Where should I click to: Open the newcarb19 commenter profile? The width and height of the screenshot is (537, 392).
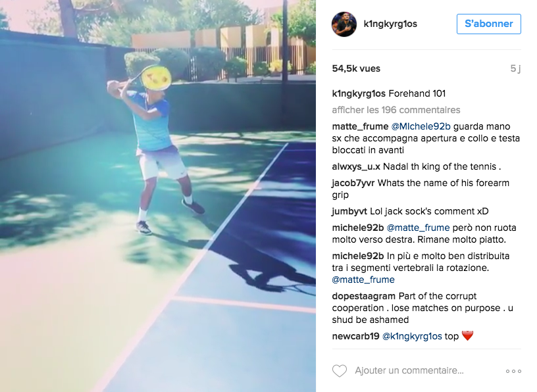(x=355, y=336)
